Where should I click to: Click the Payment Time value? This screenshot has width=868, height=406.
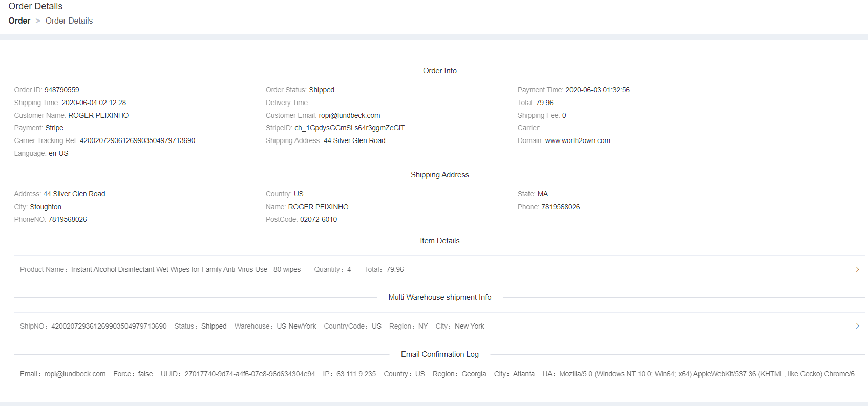click(x=598, y=90)
